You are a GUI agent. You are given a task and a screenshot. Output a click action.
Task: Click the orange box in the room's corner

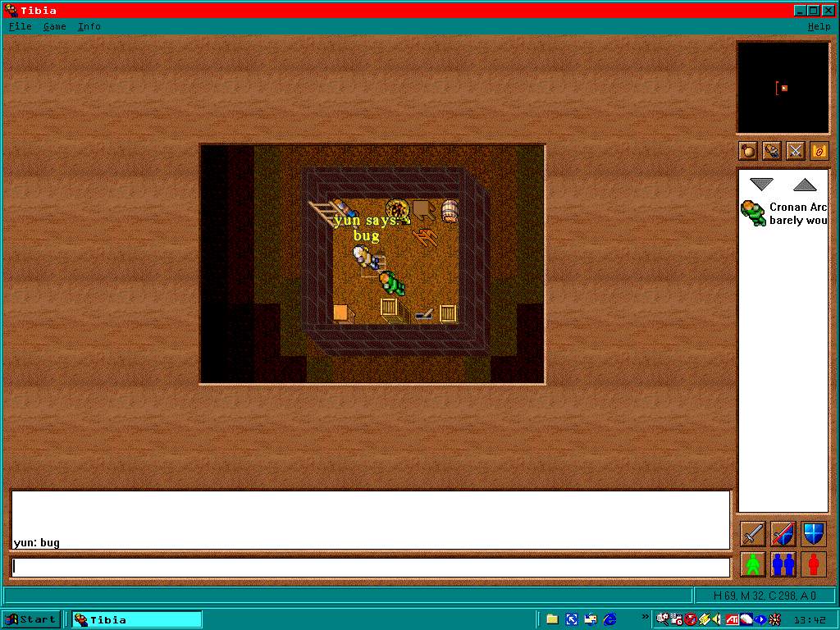(x=344, y=313)
